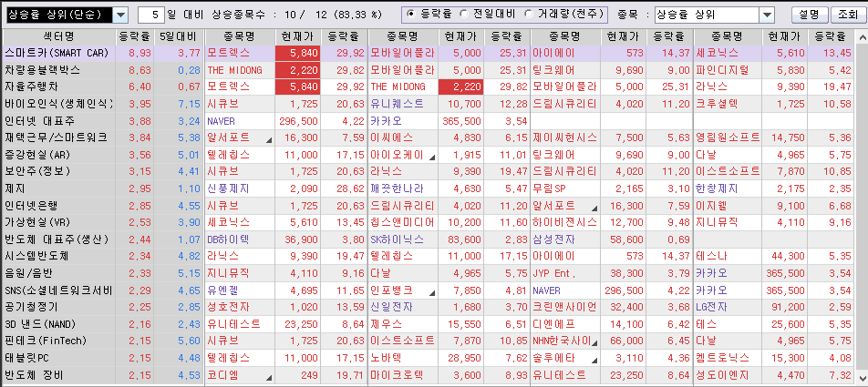Click the SK하이닉스 stock cell
Viewport: 868px width, 387px height.
pyautogui.click(x=403, y=239)
